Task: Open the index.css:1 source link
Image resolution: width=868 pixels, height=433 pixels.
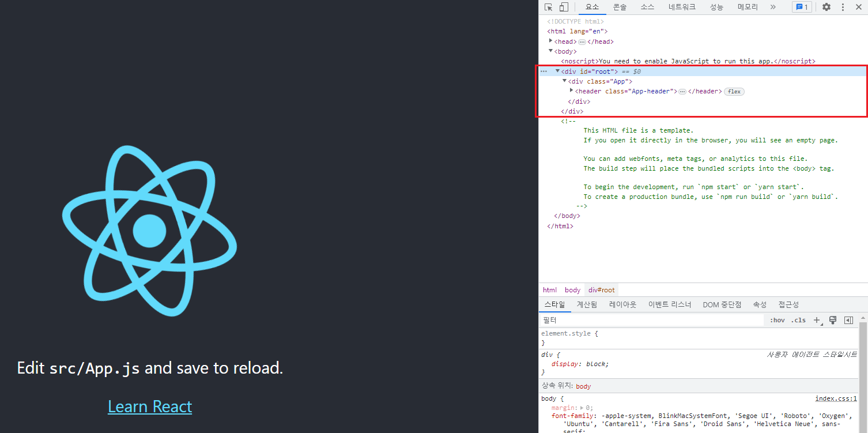Action: coord(836,398)
